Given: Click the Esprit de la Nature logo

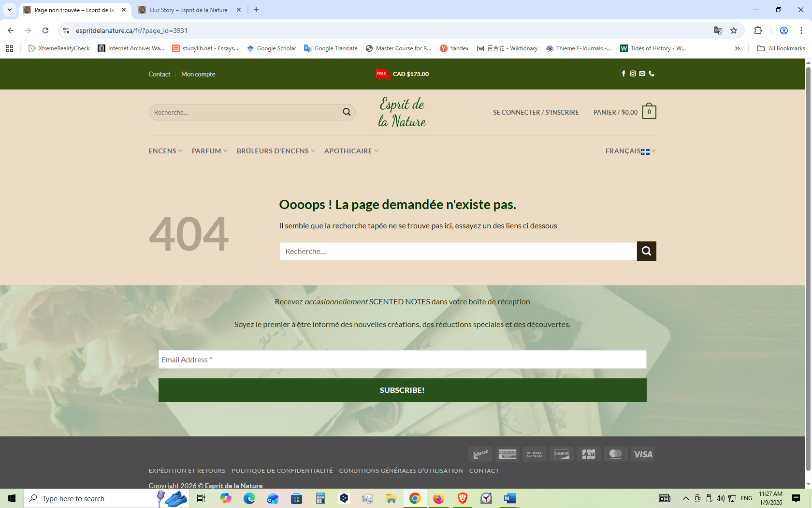Looking at the screenshot, I should [402, 112].
